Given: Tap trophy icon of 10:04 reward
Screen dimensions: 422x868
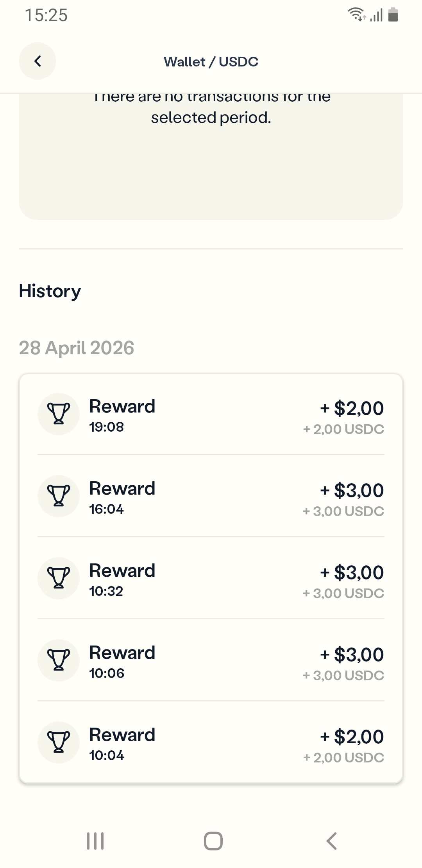Looking at the screenshot, I should [59, 742].
